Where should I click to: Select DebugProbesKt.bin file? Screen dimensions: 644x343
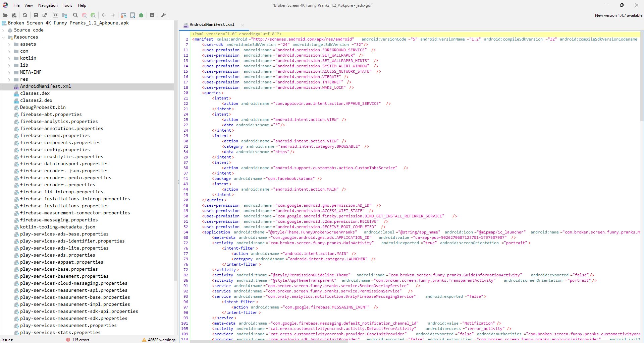point(43,108)
